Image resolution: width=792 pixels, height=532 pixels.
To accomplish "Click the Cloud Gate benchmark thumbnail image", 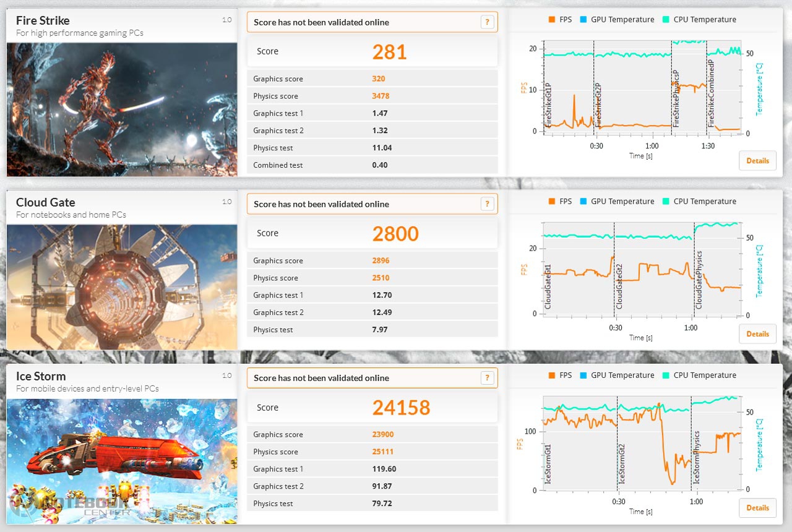I will click(122, 288).
